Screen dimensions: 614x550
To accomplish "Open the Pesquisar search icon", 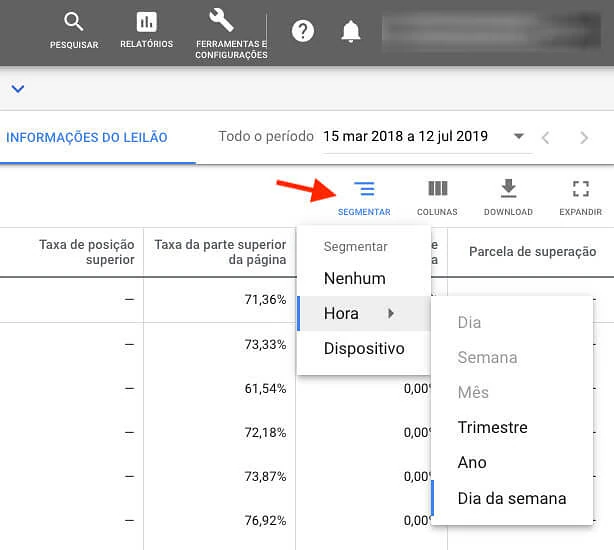I will [74, 22].
